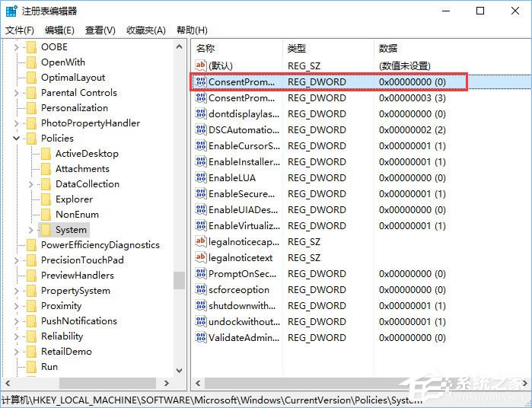Click the string icon beside (默认) value
This screenshot has width=532, height=408.
pos(201,65)
